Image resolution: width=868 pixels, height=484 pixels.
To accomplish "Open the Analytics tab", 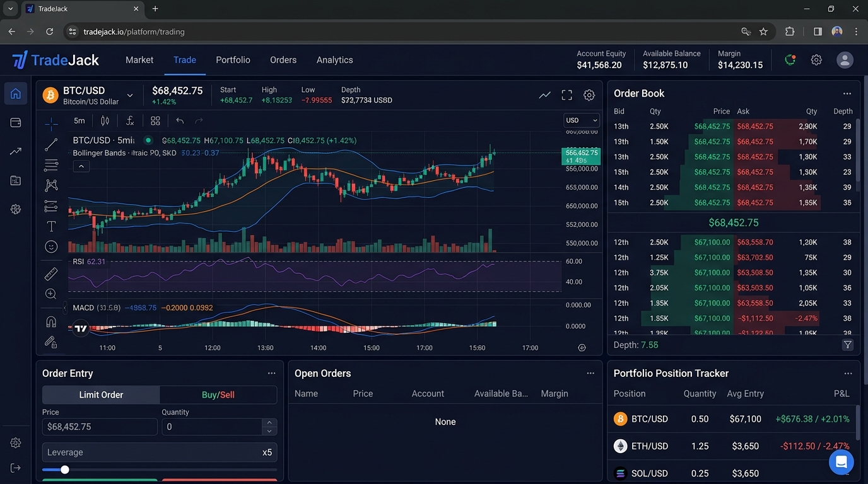I will pyautogui.click(x=334, y=60).
